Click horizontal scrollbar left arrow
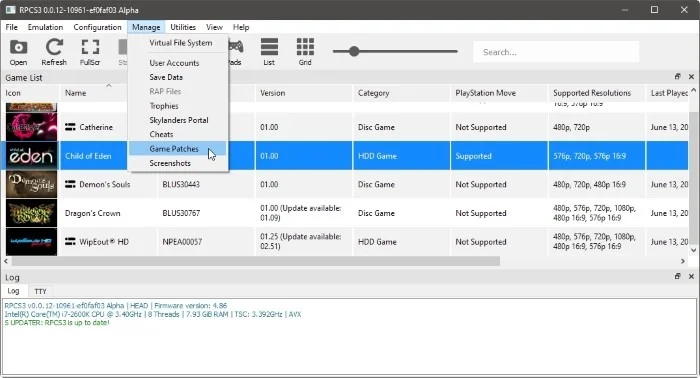The width and height of the screenshot is (700, 378). tap(6, 261)
